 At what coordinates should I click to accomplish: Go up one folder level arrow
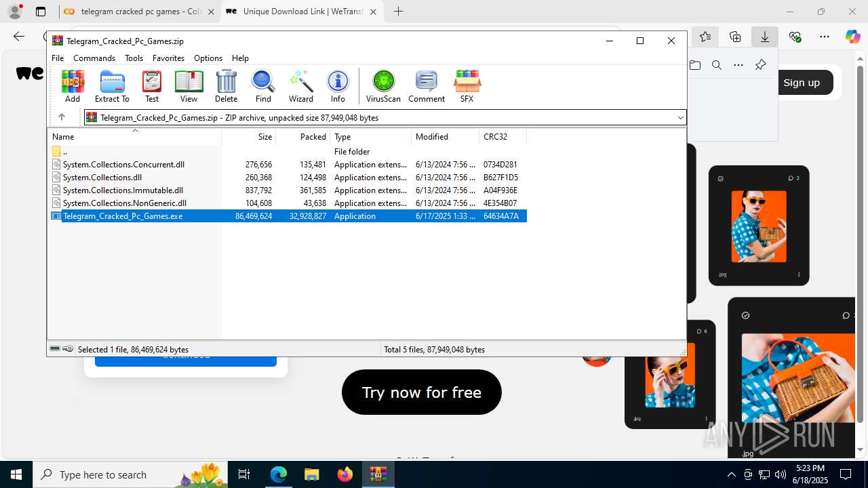(61, 117)
